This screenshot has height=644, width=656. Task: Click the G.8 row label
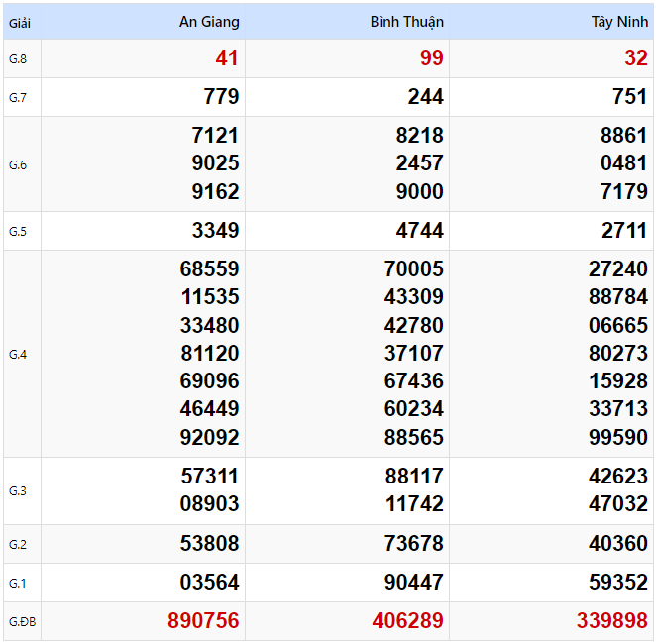(x=18, y=59)
